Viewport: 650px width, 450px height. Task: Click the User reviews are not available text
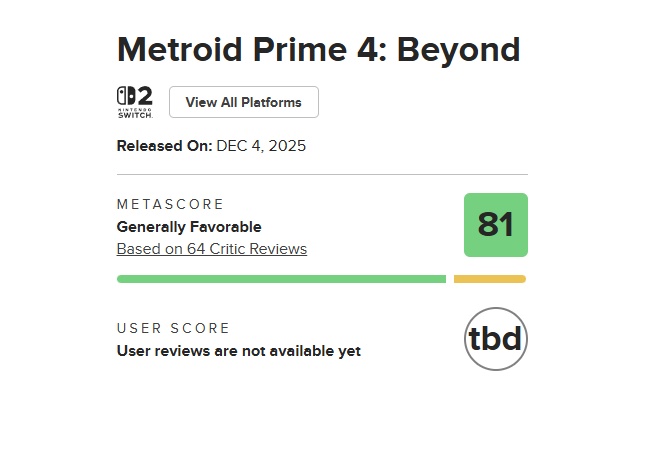(x=239, y=351)
